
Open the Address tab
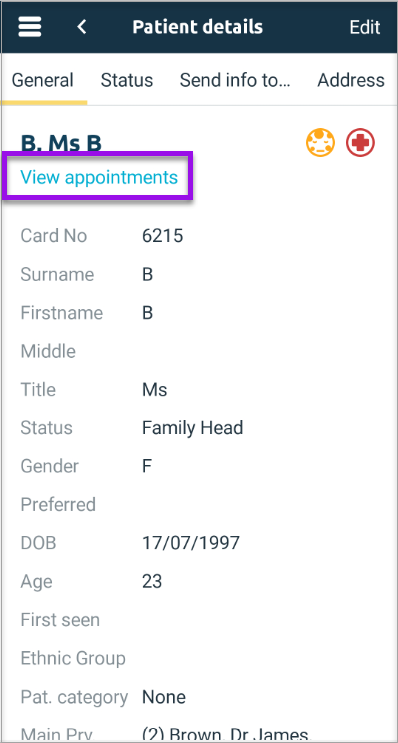[351, 80]
